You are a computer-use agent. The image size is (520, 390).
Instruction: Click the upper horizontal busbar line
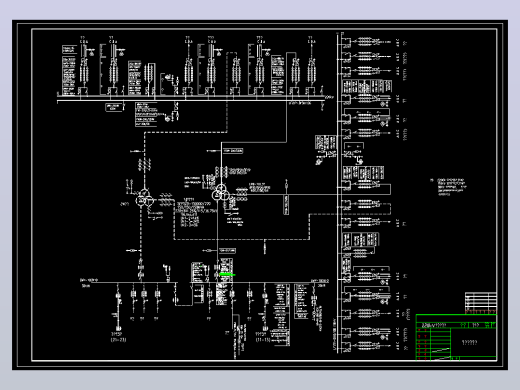(x=191, y=98)
